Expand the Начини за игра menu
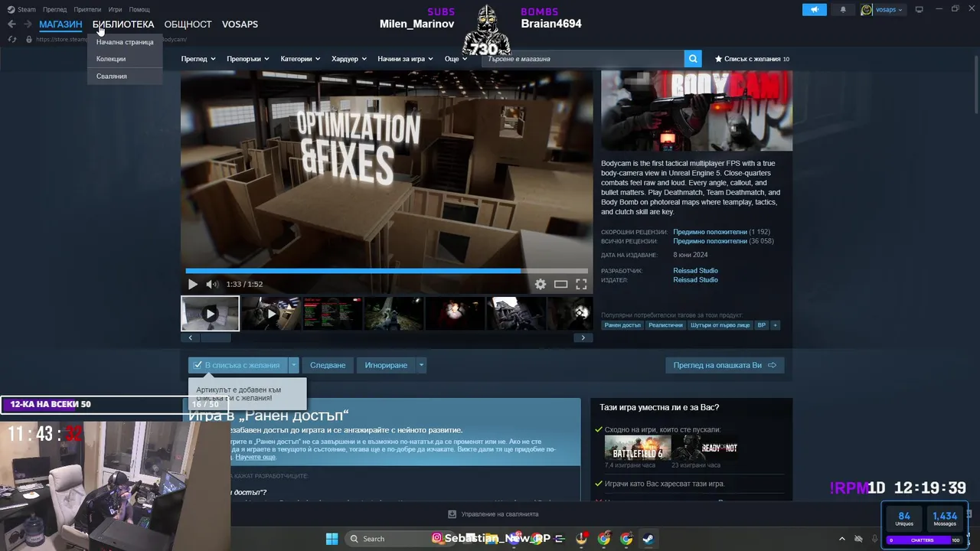 pyautogui.click(x=405, y=59)
